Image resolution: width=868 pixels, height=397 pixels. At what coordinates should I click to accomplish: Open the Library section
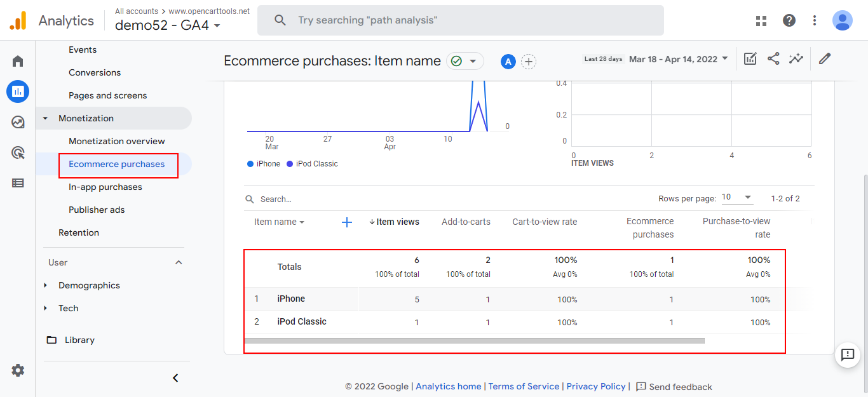pos(79,340)
